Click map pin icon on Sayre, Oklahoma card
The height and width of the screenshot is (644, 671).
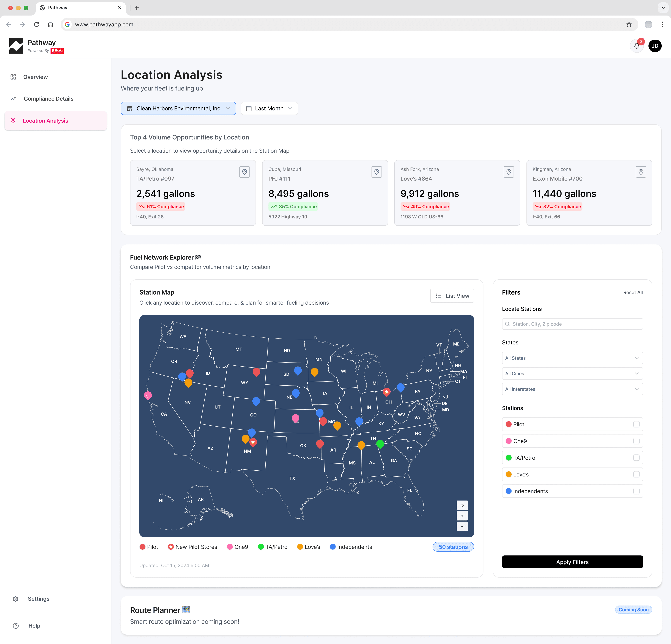tap(244, 172)
